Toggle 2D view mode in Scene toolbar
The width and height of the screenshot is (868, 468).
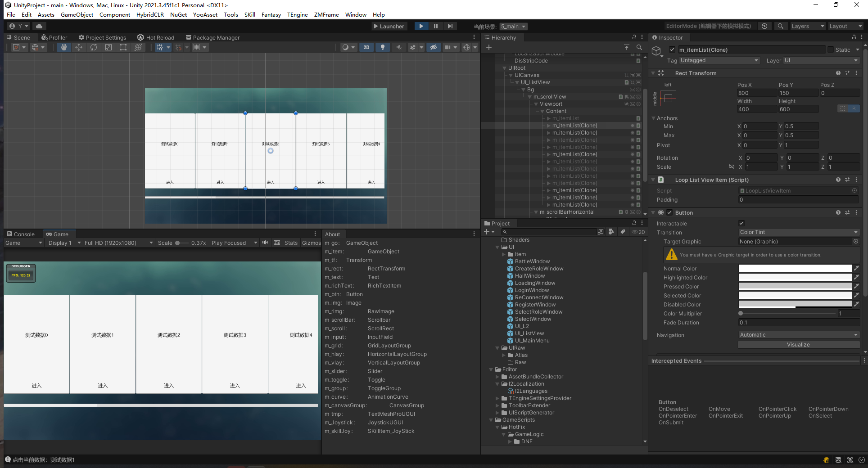click(366, 47)
